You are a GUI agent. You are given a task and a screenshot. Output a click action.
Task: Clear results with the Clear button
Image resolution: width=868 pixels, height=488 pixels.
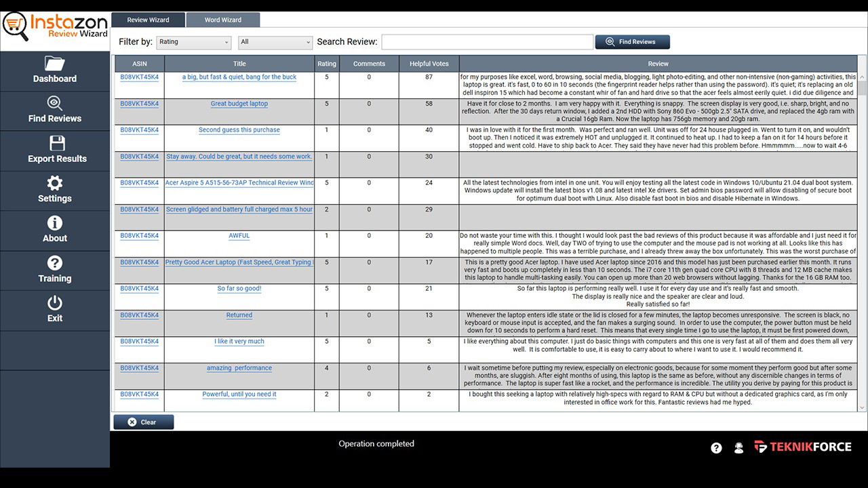pyautogui.click(x=143, y=422)
